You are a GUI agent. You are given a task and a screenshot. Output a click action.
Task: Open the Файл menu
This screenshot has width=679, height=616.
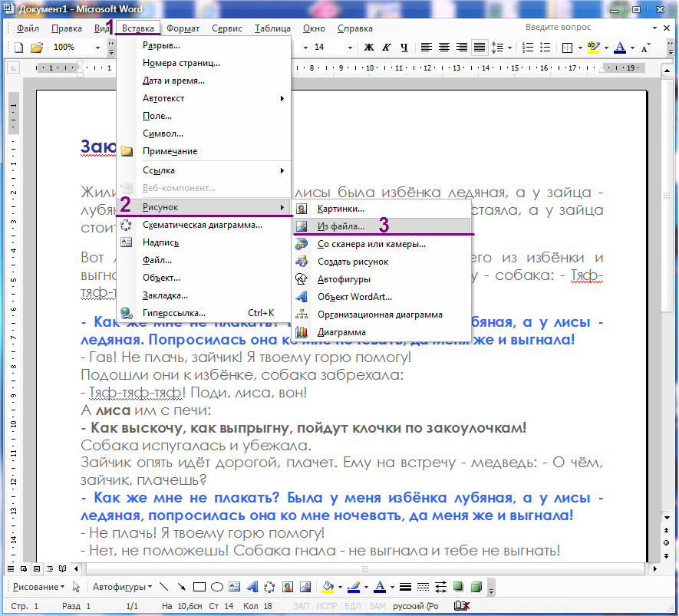click(28, 28)
